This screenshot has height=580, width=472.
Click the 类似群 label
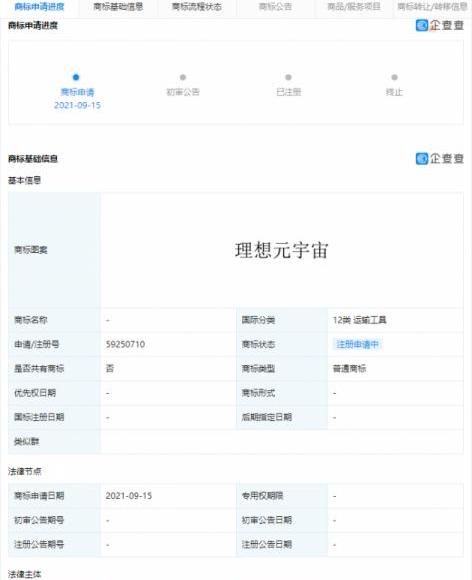pyautogui.click(x=27, y=441)
